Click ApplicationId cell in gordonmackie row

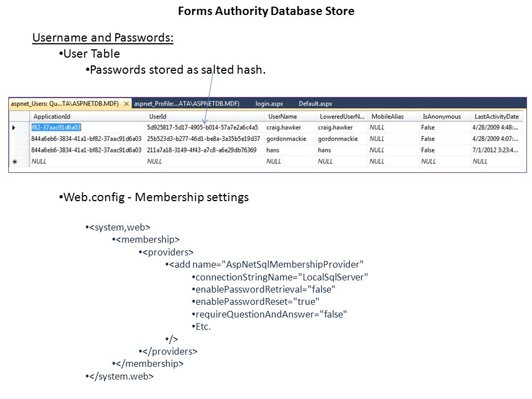click(x=86, y=139)
